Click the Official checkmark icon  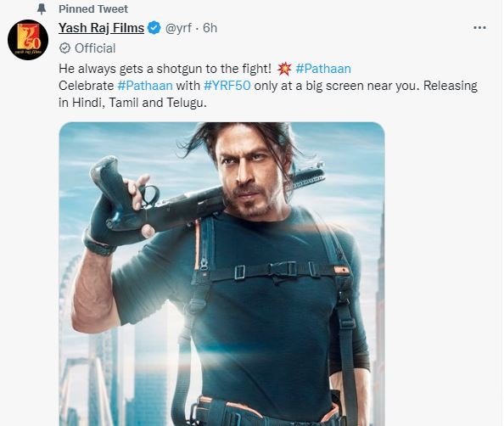(x=65, y=48)
